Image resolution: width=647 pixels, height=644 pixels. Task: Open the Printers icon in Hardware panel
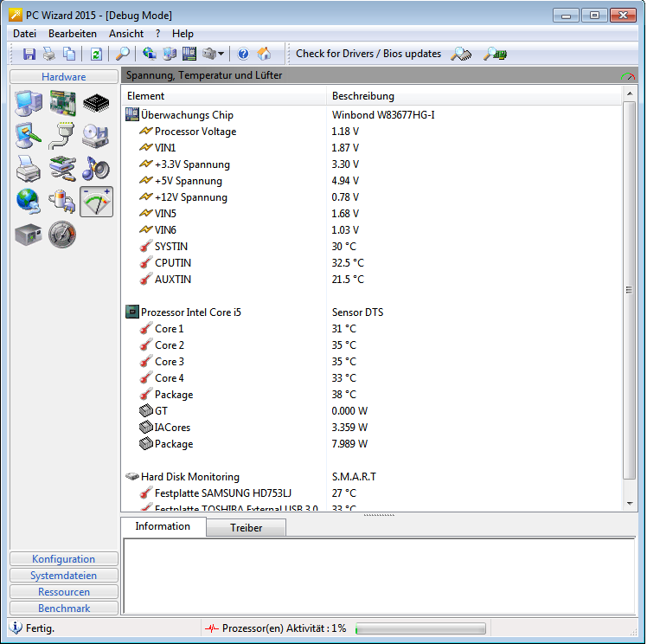click(x=28, y=169)
